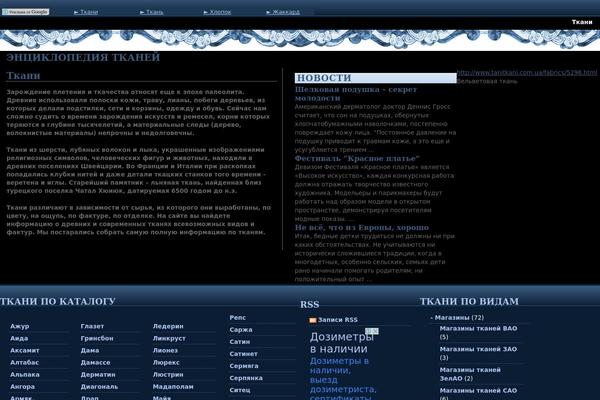Open the 'Хлопок' ad link in top bar
The image size is (600, 400).
coord(217,12)
